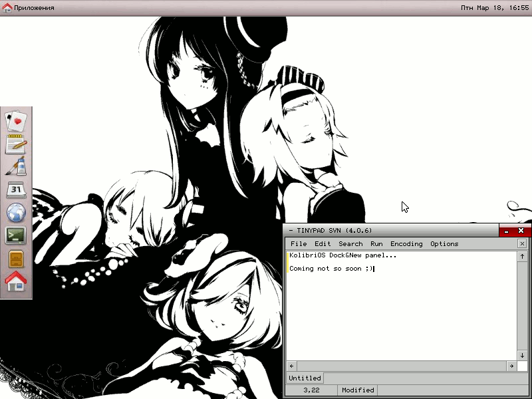
Task: Open the terminal console dock icon
Action: (x=16, y=235)
